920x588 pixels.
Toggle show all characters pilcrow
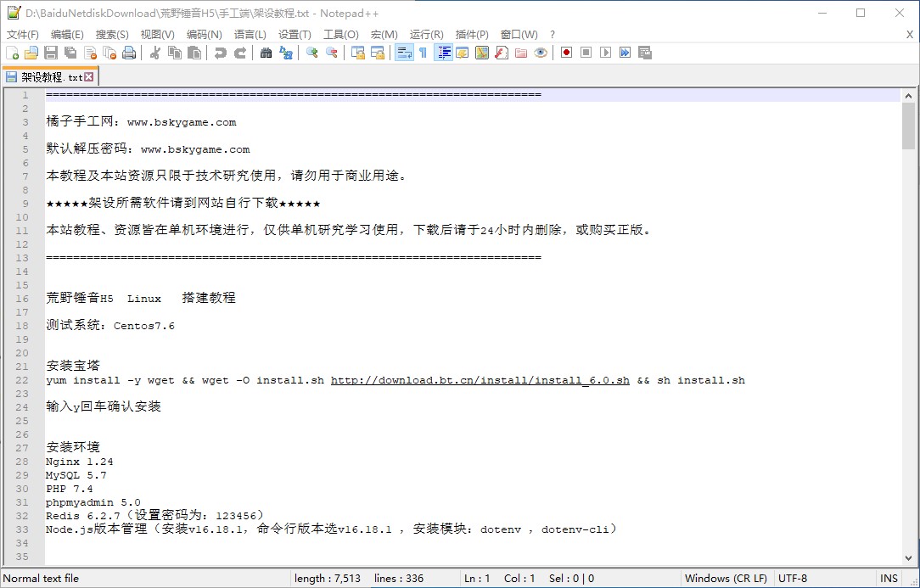coord(424,53)
